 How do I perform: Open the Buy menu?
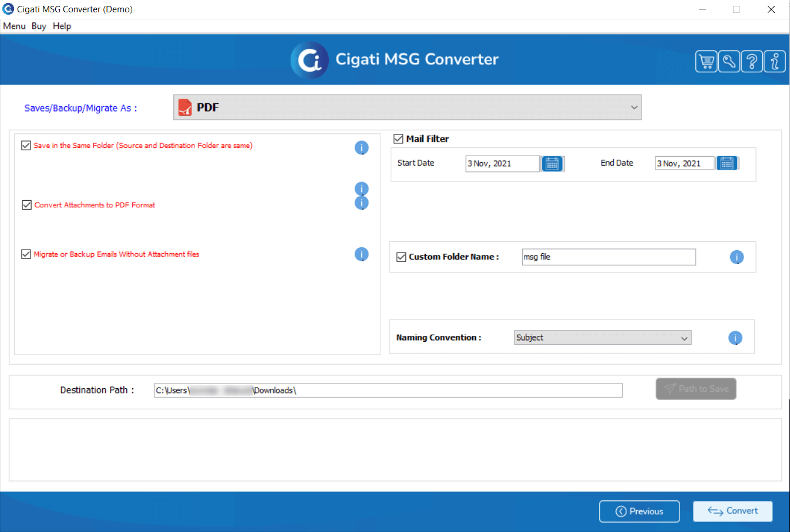point(39,26)
